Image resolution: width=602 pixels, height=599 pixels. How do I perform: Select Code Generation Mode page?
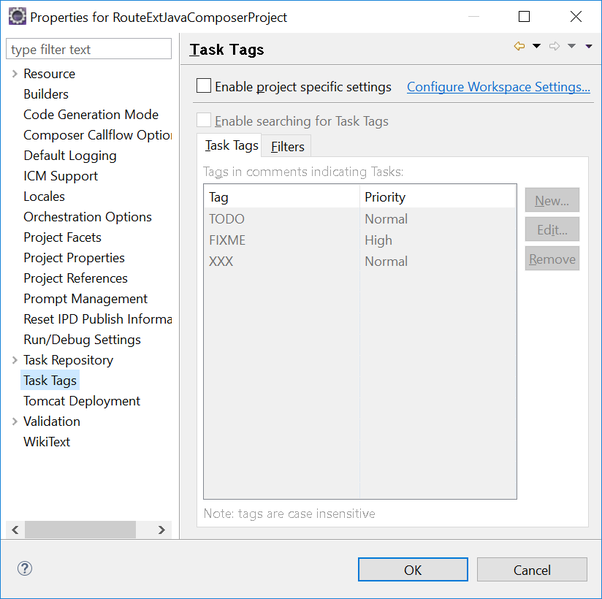click(x=91, y=114)
